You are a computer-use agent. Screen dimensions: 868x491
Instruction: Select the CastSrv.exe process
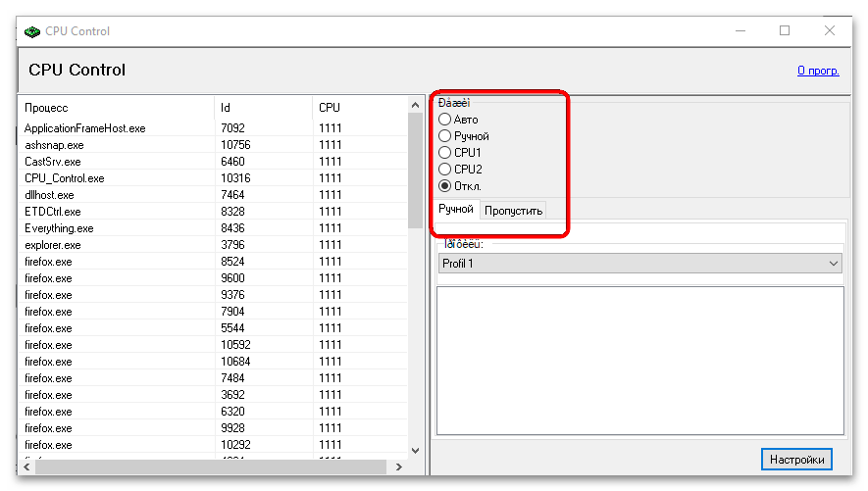pos(213,162)
